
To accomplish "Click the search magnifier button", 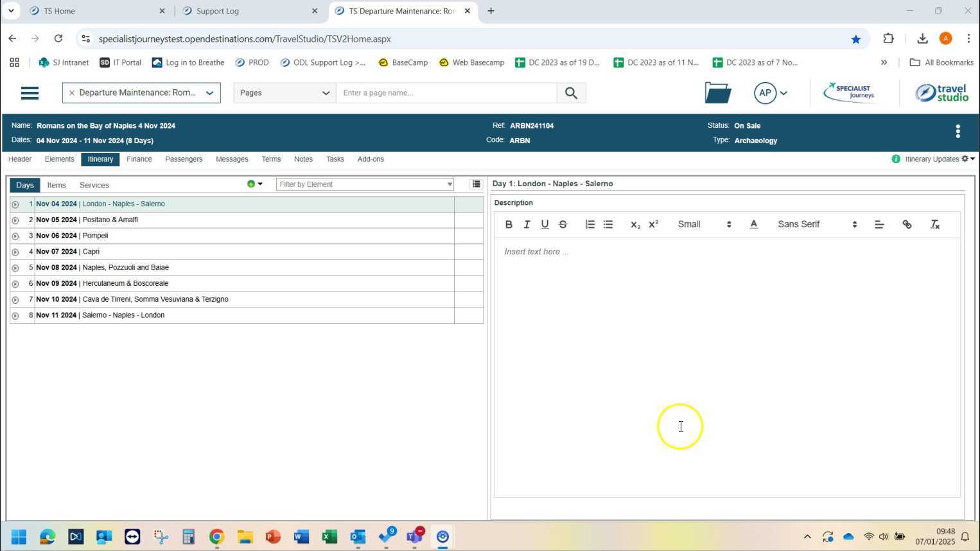I will pos(571,93).
